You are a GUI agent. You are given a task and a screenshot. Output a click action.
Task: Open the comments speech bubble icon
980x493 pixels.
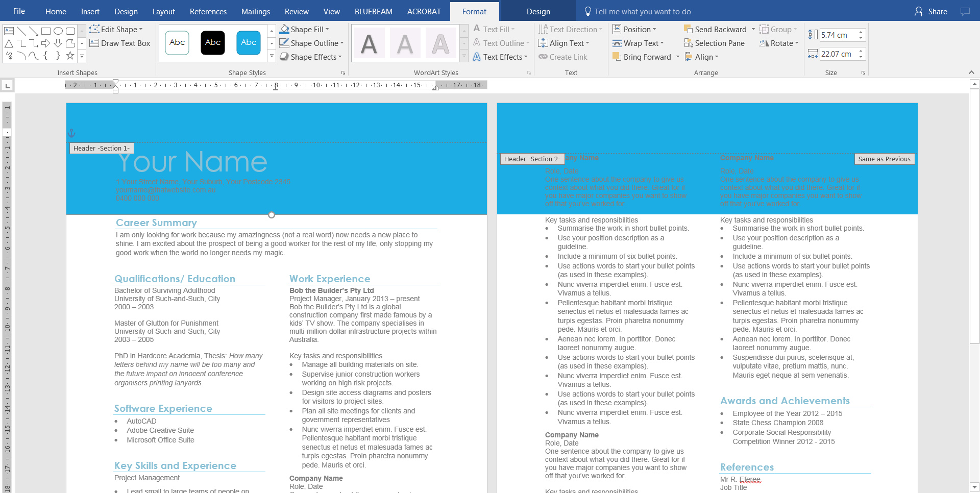coord(965,11)
